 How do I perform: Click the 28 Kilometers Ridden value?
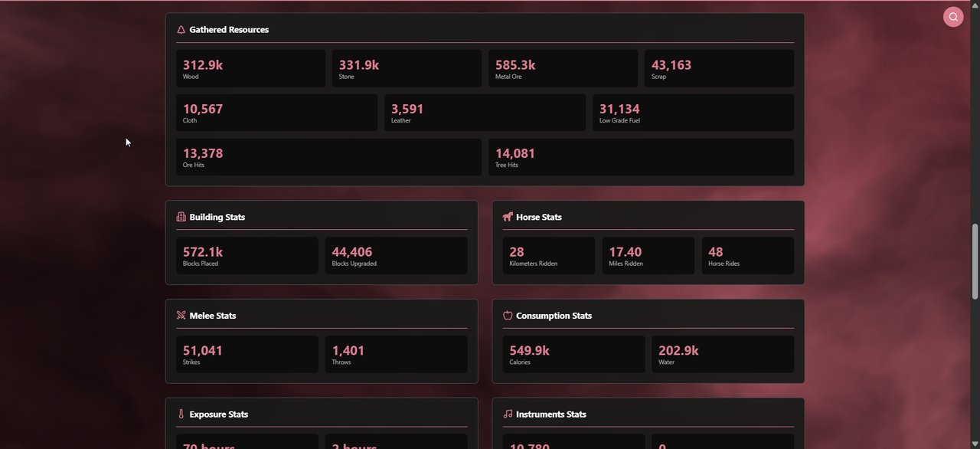click(x=517, y=252)
